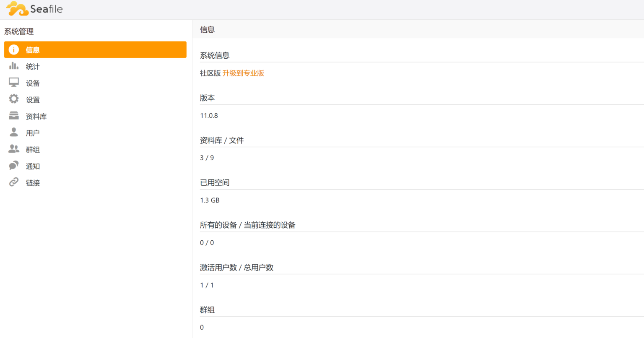This screenshot has height=338, width=644.
Task: Open the 升级到专业版 upgrade link
Action: pyautogui.click(x=244, y=73)
